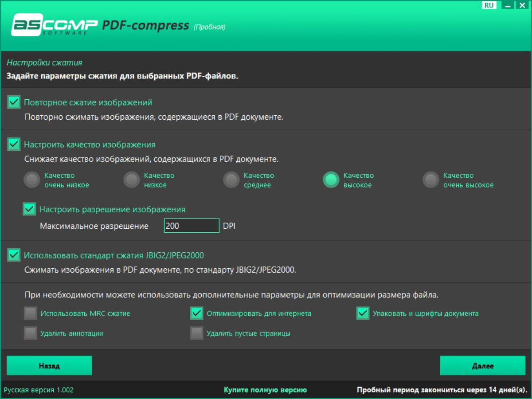Click the ASCOMP Software logo
Viewport: 532px width, 399px height.
tap(54, 25)
